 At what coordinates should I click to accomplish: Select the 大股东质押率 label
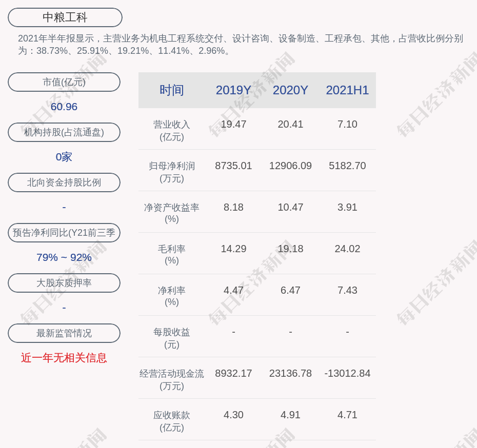(x=64, y=283)
